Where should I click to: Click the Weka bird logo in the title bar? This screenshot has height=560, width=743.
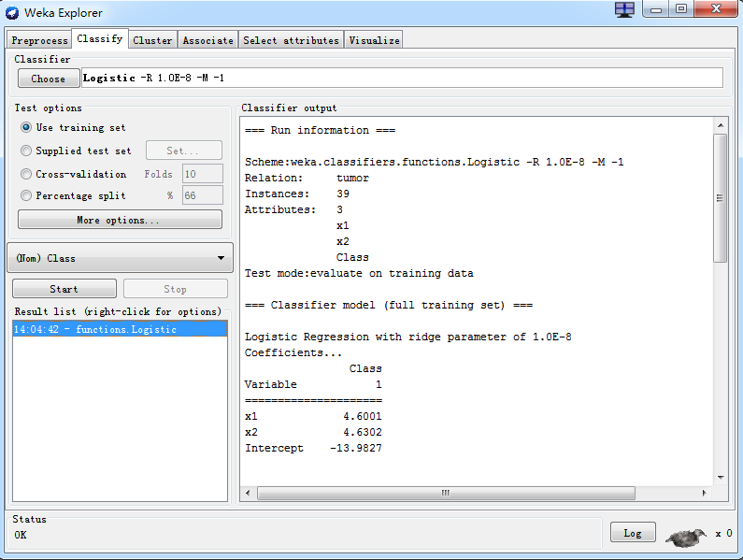12,13
